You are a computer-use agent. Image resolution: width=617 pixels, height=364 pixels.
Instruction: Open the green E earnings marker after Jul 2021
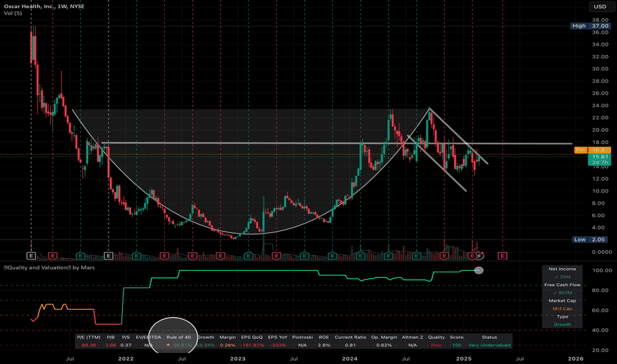tap(80, 255)
